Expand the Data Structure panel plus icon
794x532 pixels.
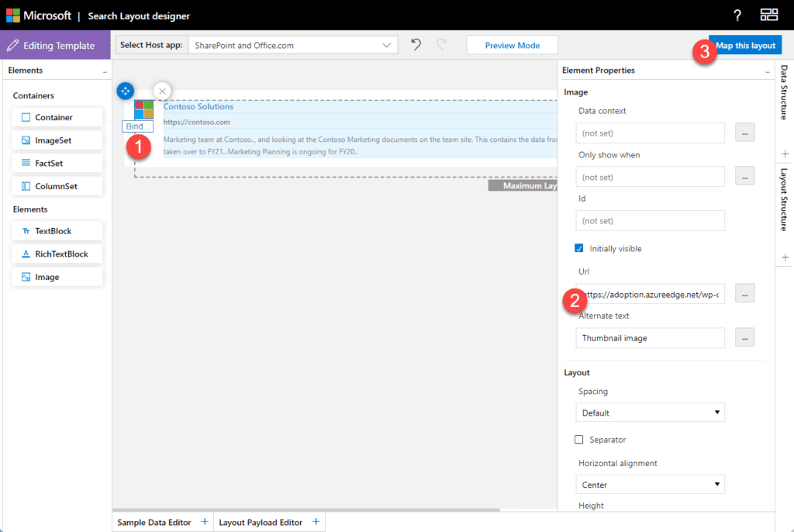[x=785, y=154]
